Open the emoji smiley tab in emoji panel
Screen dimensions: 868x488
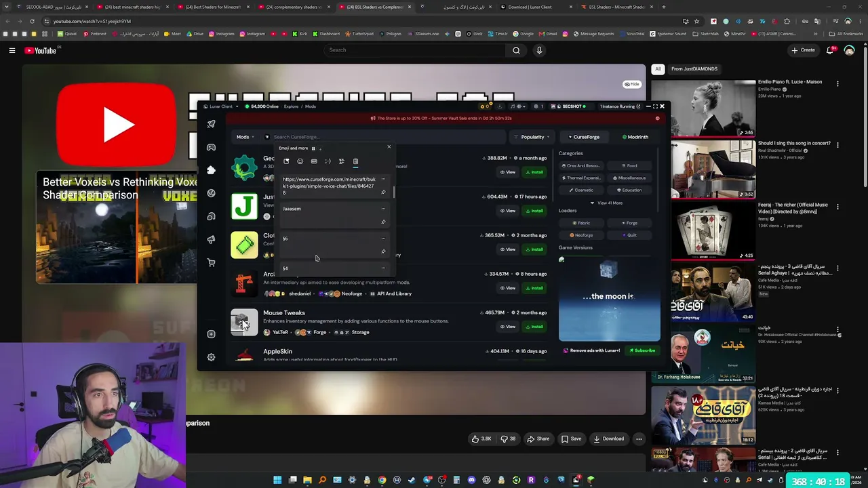pos(300,161)
